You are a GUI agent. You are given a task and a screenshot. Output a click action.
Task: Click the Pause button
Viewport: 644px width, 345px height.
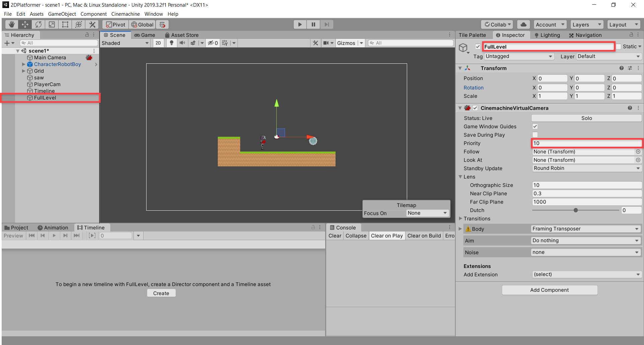(313, 24)
